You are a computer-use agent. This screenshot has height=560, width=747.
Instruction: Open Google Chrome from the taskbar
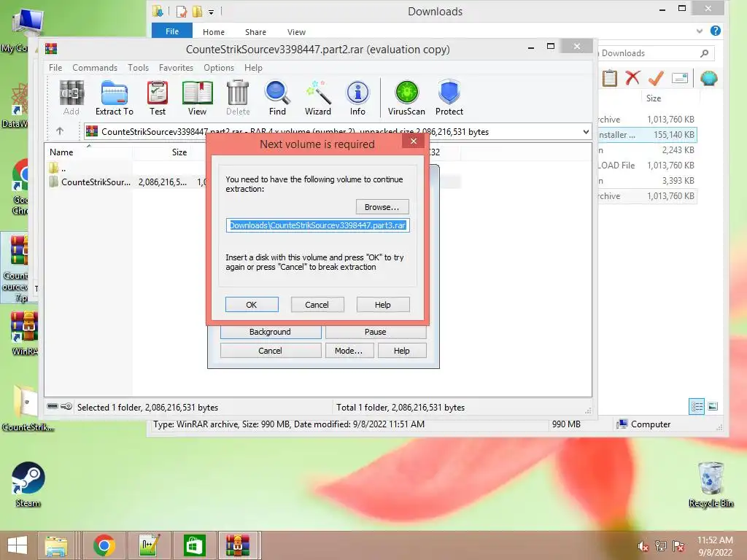point(104,545)
